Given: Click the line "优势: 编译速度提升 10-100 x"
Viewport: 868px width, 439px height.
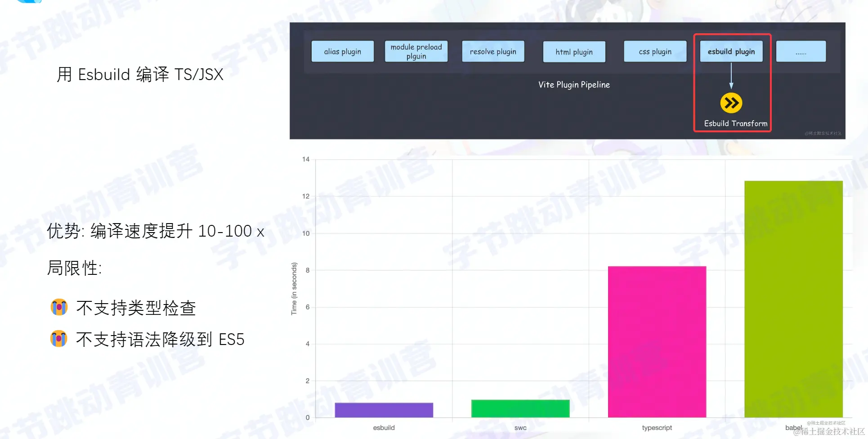Looking at the screenshot, I should (x=156, y=231).
